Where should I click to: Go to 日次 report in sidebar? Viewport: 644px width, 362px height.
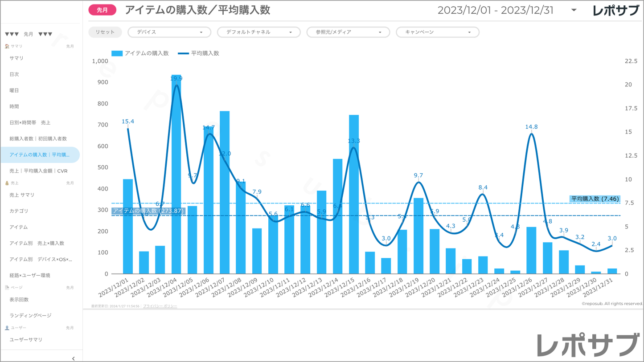14,74
